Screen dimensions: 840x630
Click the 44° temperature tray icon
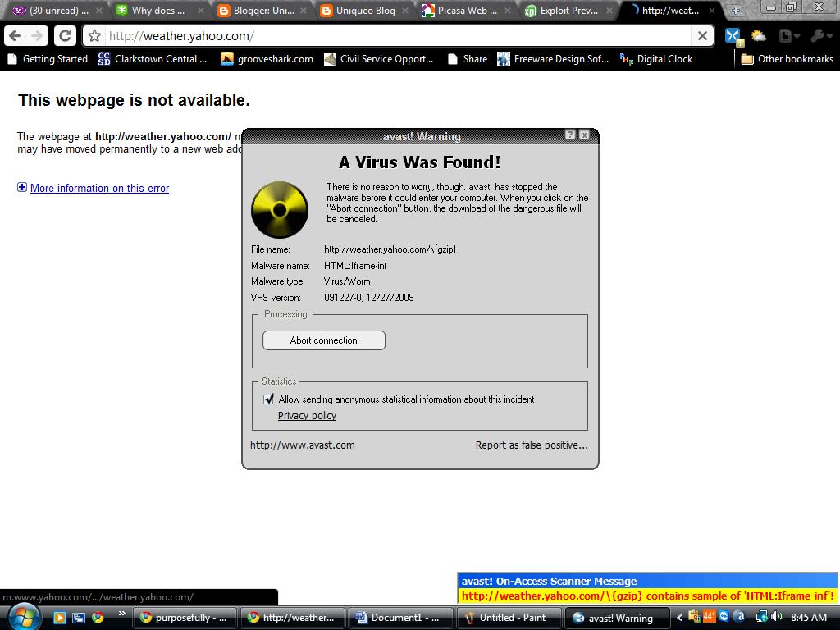tap(710, 617)
